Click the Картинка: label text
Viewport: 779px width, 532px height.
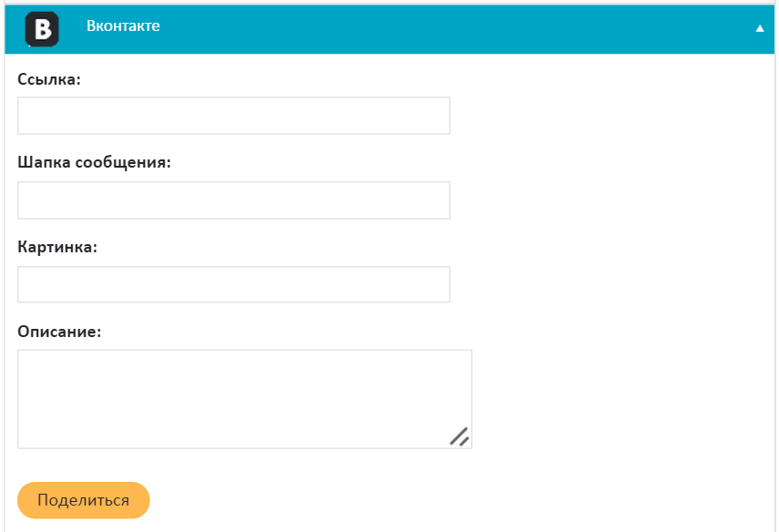(57, 247)
